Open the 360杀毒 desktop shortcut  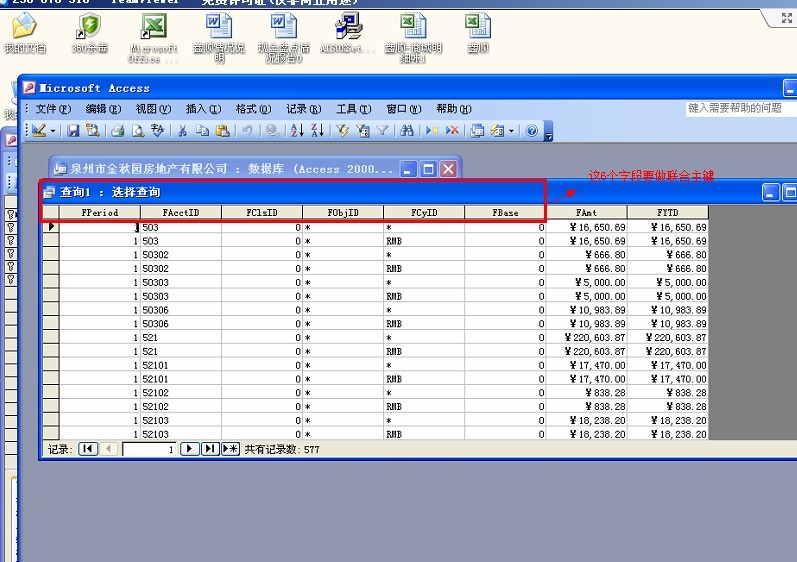pyautogui.click(x=89, y=33)
